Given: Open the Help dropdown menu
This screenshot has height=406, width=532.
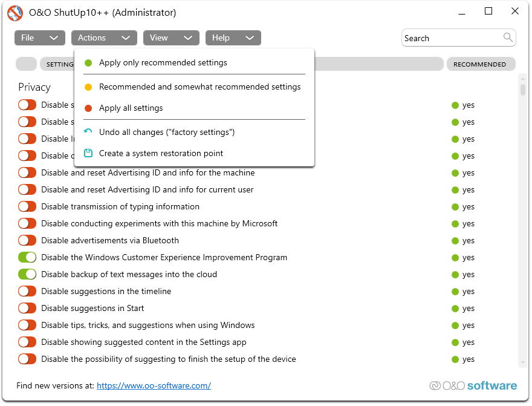Looking at the screenshot, I should [233, 38].
